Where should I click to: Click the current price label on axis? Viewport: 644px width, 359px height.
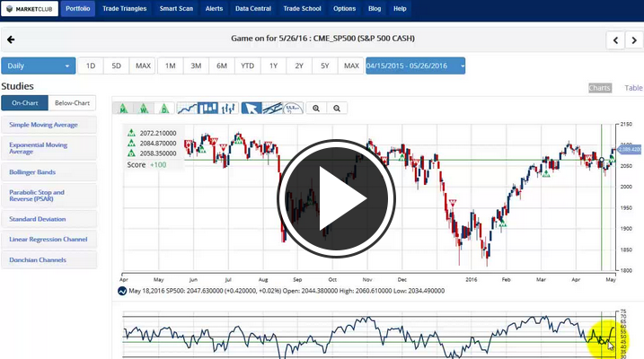pos(630,149)
